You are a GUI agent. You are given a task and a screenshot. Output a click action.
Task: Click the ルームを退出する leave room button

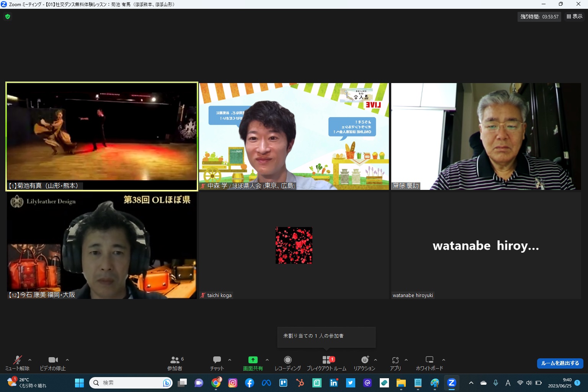pos(560,363)
